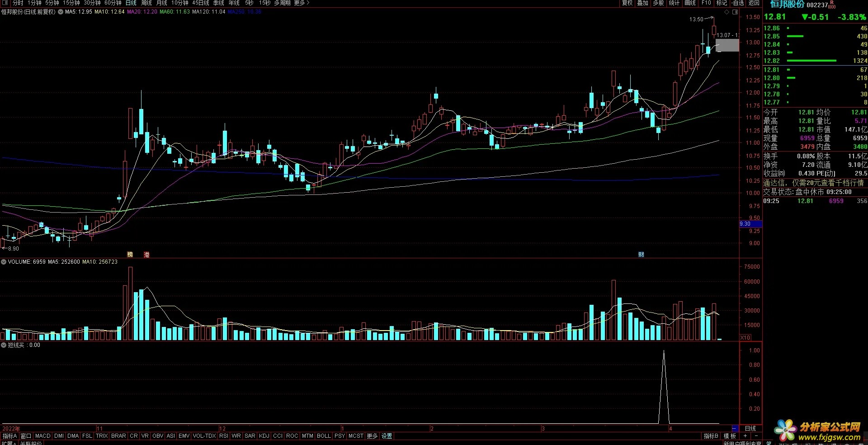Switch to the 10分钟 period

[179, 3]
